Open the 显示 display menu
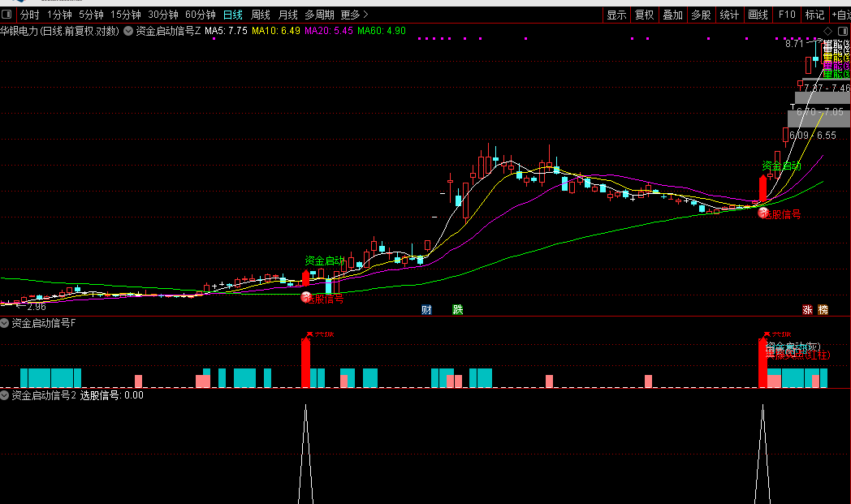This screenshot has width=851, height=504. coord(616,15)
